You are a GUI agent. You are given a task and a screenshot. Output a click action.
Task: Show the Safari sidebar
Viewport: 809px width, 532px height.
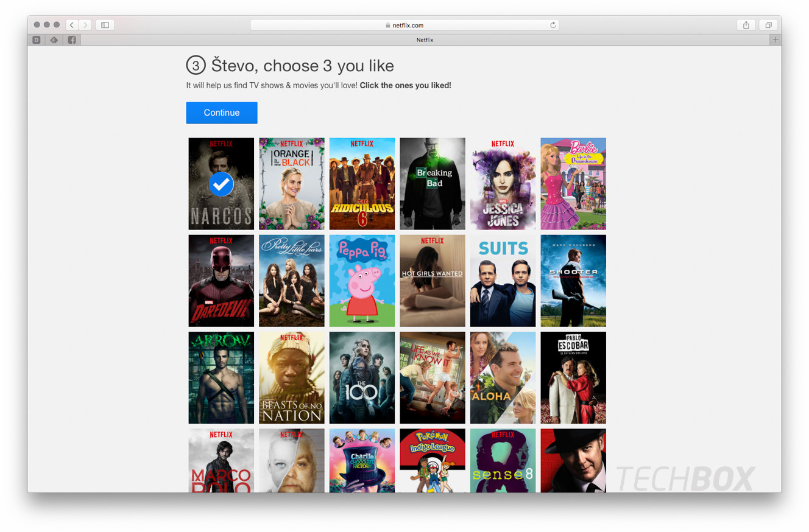pos(105,25)
